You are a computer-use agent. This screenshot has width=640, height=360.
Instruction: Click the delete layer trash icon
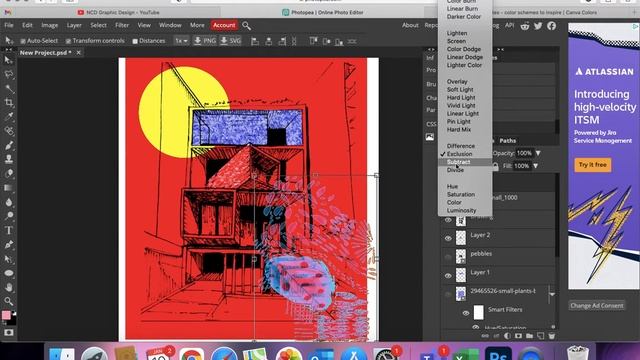click(551, 336)
